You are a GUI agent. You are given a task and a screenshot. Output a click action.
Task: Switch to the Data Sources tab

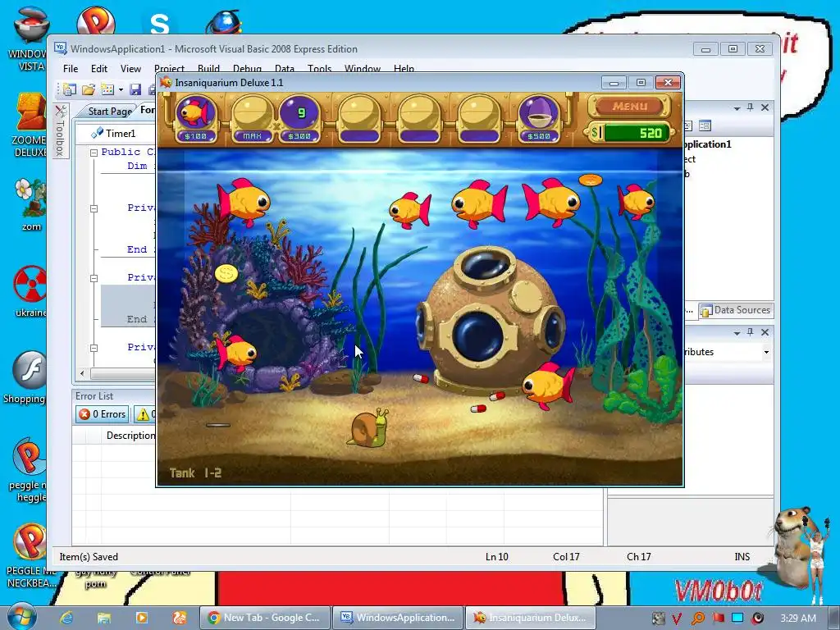(735, 310)
